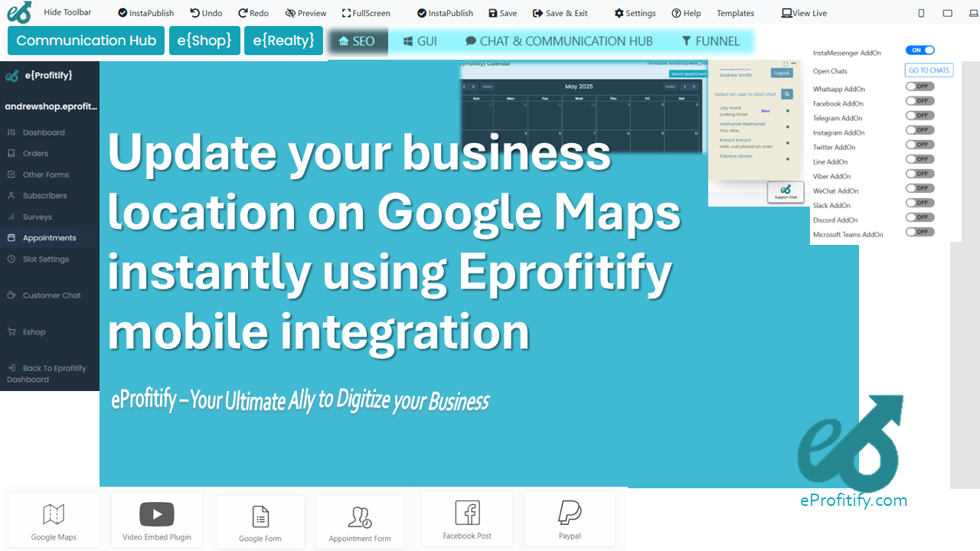The height and width of the screenshot is (551, 980).
Task: Click the Communication Hub button
Action: pyautogui.click(x=87, y=41)
